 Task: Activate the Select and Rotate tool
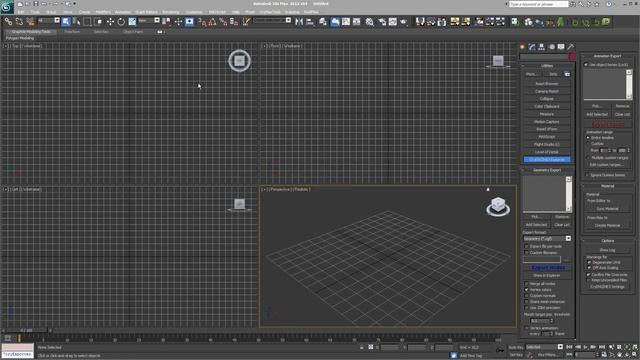coord(121,22)
